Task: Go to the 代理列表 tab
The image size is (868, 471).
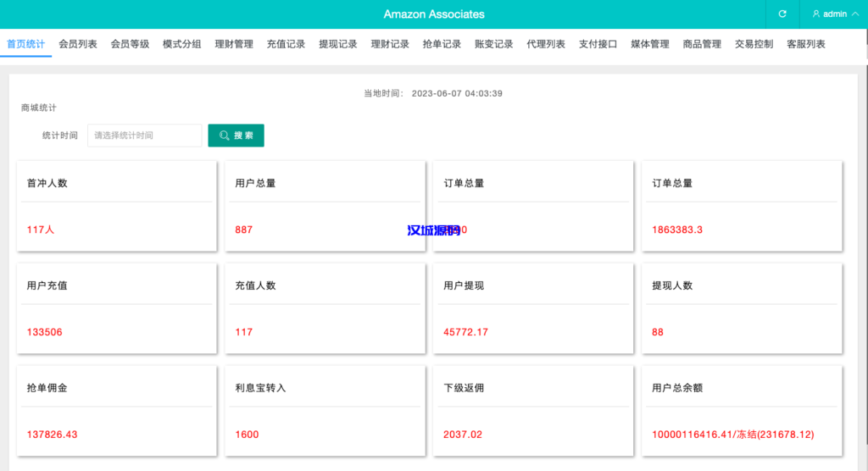Action: (x=547, y=44)
